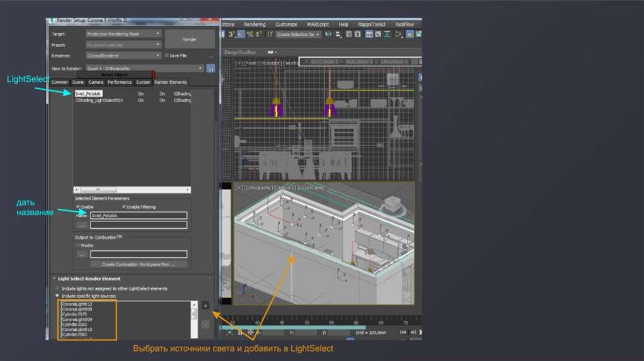Click the 3D Snaps toggle icon
Viewport: 644px width, 361px height.
click(x=231, y=35)
